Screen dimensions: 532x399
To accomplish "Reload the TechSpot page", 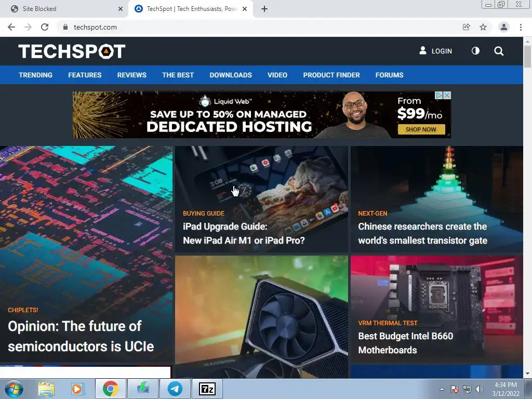I will point(45,27).
